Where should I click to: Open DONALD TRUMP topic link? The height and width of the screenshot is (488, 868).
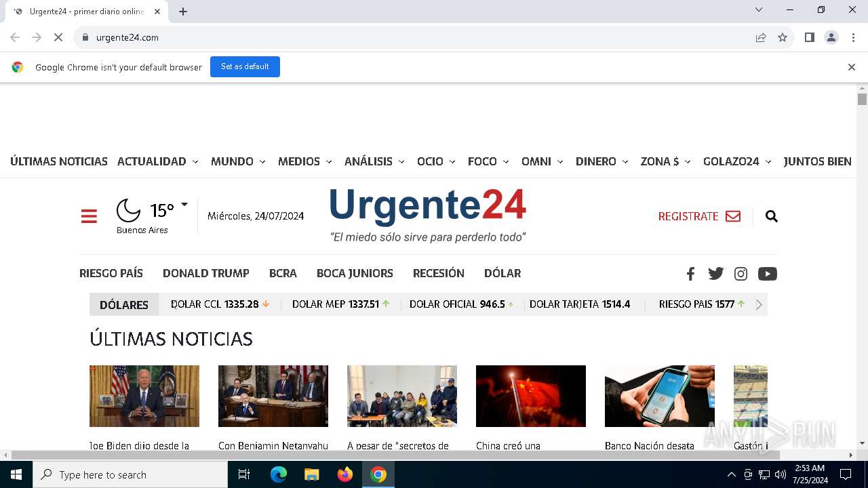tap(206, 273)
